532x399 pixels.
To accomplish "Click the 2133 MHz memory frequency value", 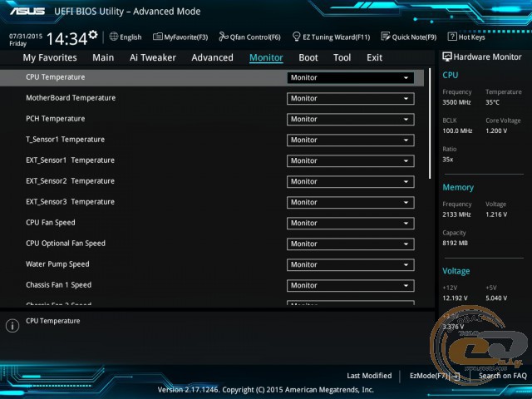I will [x=456, y=214].
